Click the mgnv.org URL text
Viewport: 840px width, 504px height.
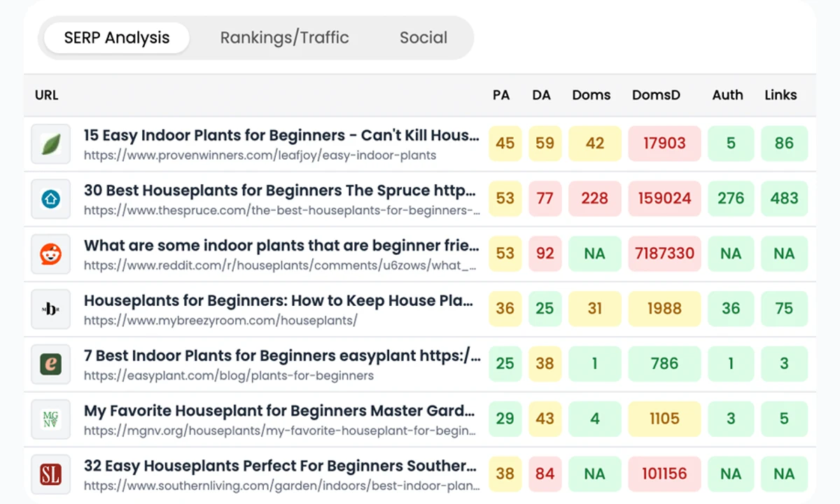[280, 430]
